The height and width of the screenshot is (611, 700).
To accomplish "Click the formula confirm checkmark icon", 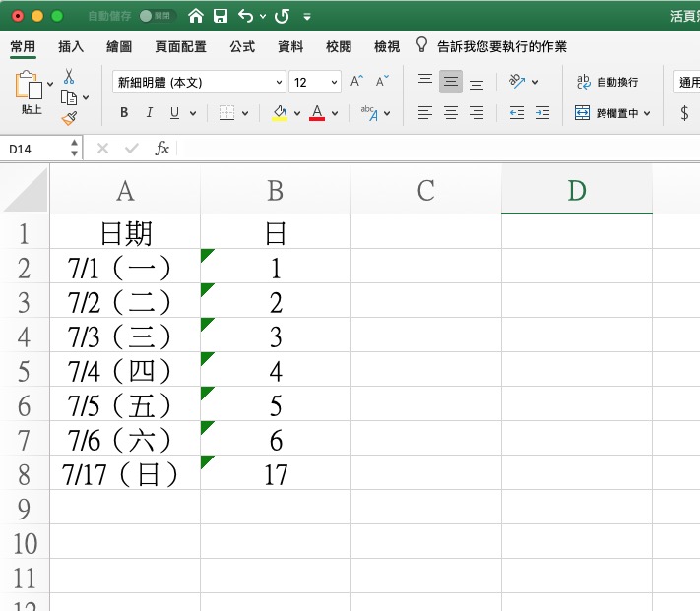I will coord(132,148).
